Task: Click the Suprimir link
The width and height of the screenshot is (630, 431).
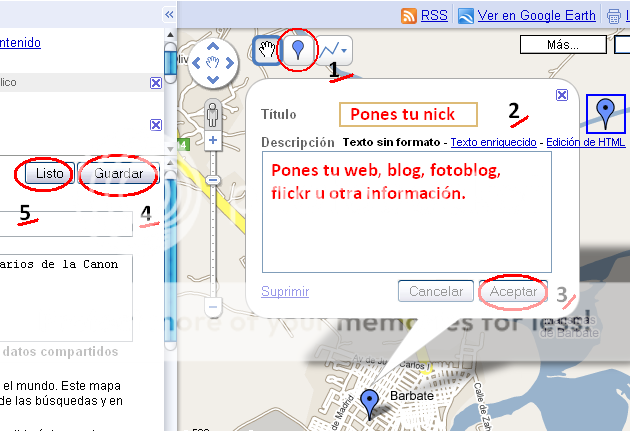Action: [285, 292]
